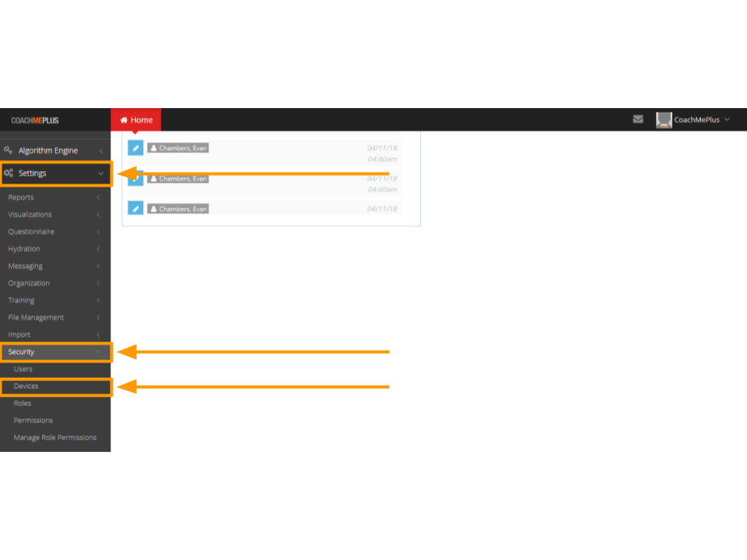Viewport: 747px width, 560px height.
Task: Click the pencil edit icon in last row
Action: (135, 208)
